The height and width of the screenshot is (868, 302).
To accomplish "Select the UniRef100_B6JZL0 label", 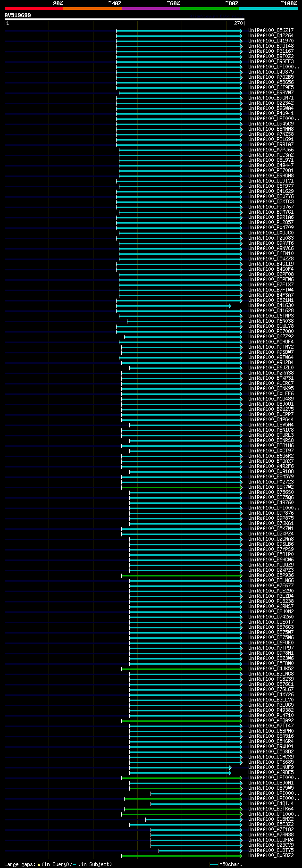I will click(x=271, y=367).
